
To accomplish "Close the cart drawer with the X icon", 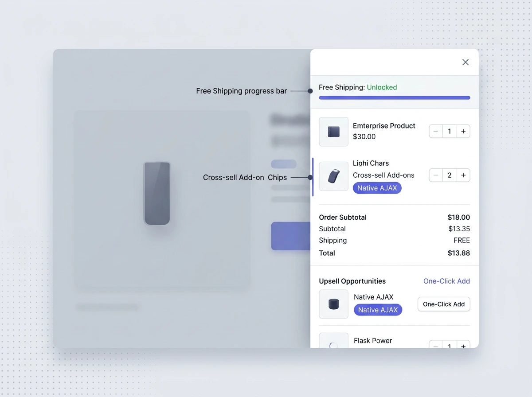I will (465, 62).
